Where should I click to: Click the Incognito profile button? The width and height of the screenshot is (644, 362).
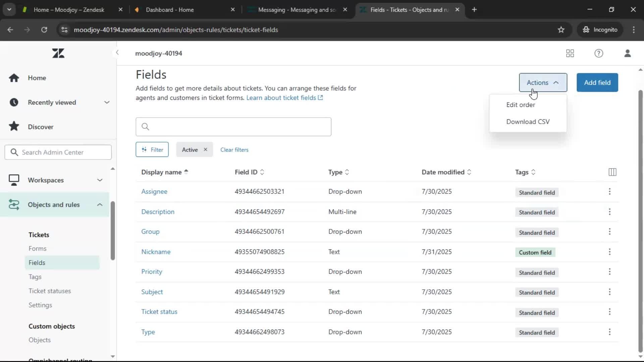(600, 30)
